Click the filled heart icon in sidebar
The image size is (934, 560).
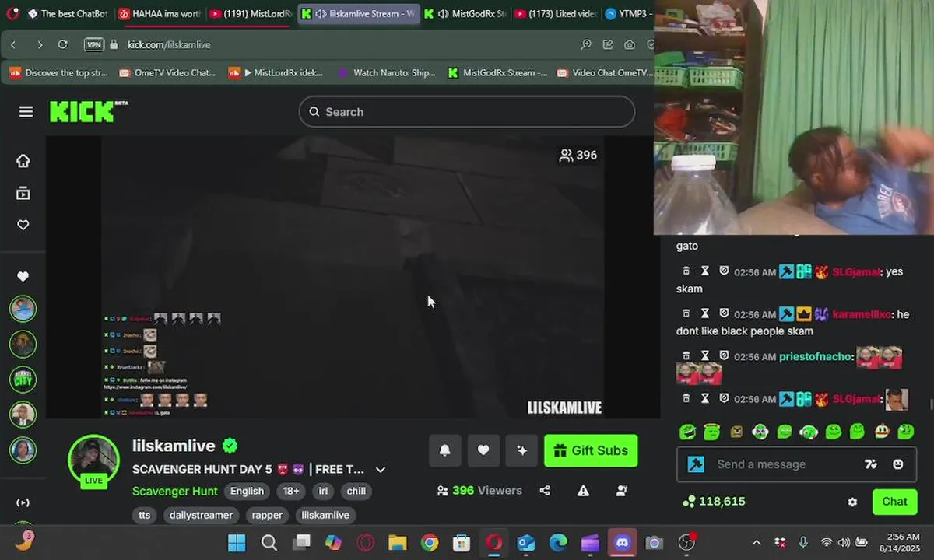[x=23, y=276]
